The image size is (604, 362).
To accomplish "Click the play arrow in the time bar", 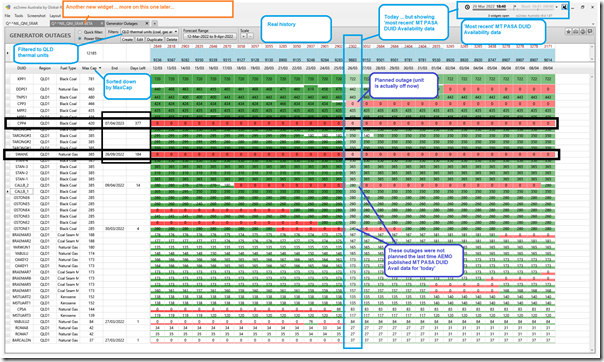I will [515, 7].
